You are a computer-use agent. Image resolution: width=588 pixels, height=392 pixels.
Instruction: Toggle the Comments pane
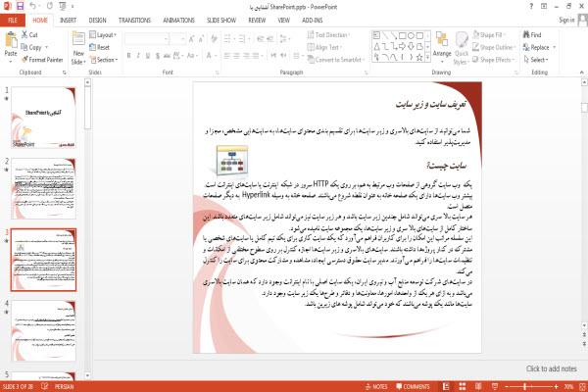click(x=413, y=386)
